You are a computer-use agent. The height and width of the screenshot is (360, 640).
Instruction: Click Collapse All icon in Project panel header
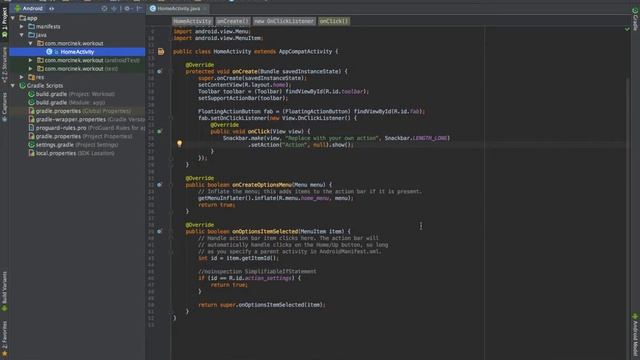114,8
